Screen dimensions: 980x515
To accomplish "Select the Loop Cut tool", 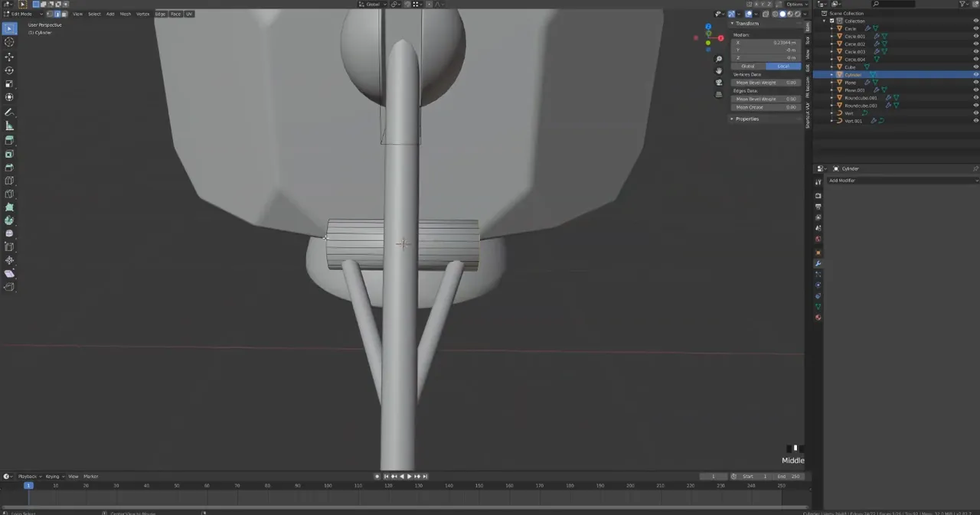I will (9, 181).
